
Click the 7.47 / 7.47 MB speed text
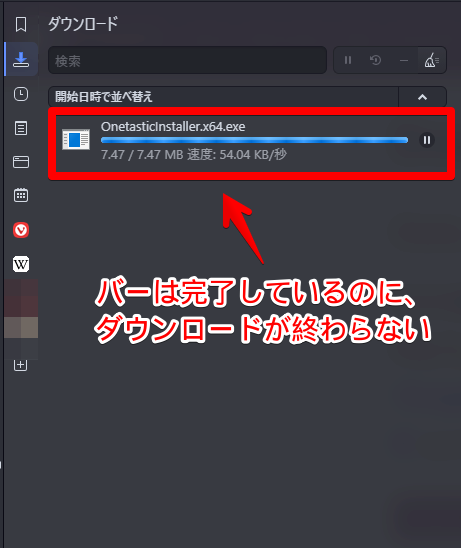click(x=194, y=154)
